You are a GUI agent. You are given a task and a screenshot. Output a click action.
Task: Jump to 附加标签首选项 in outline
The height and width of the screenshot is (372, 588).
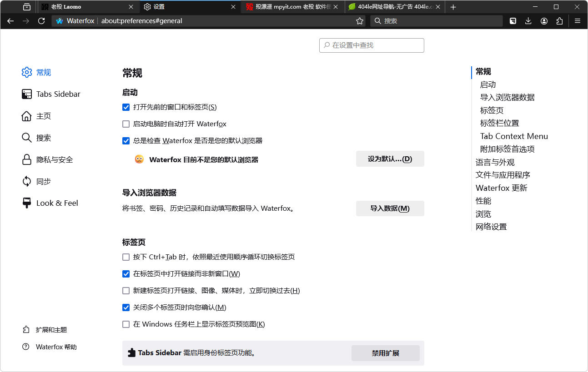[508, 149]
